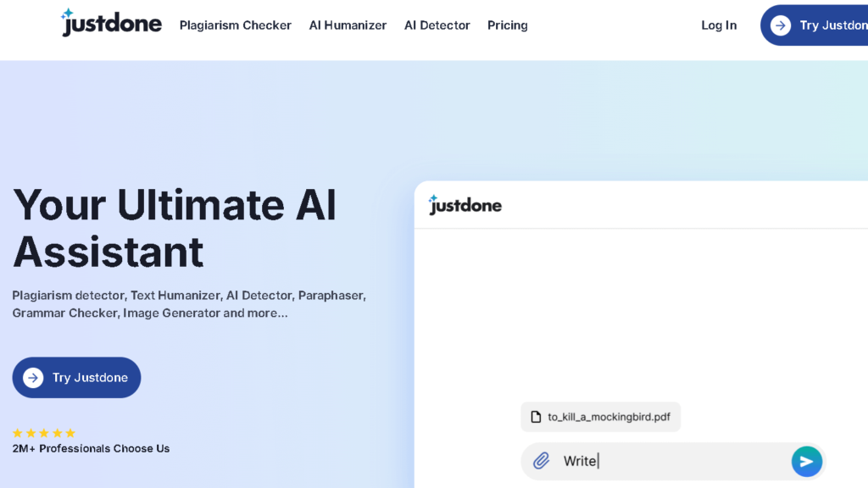The image size is (868, 488).
Task: Click the blue send message arrow icon
Action: (x=806, y=461)
